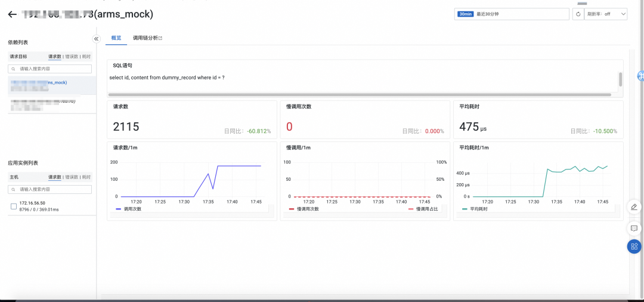Viewport: 644px width, 302px height.
Task: Click the 请输入搜索内容 field under 应用实例列表
Action: tap(54, 189)
